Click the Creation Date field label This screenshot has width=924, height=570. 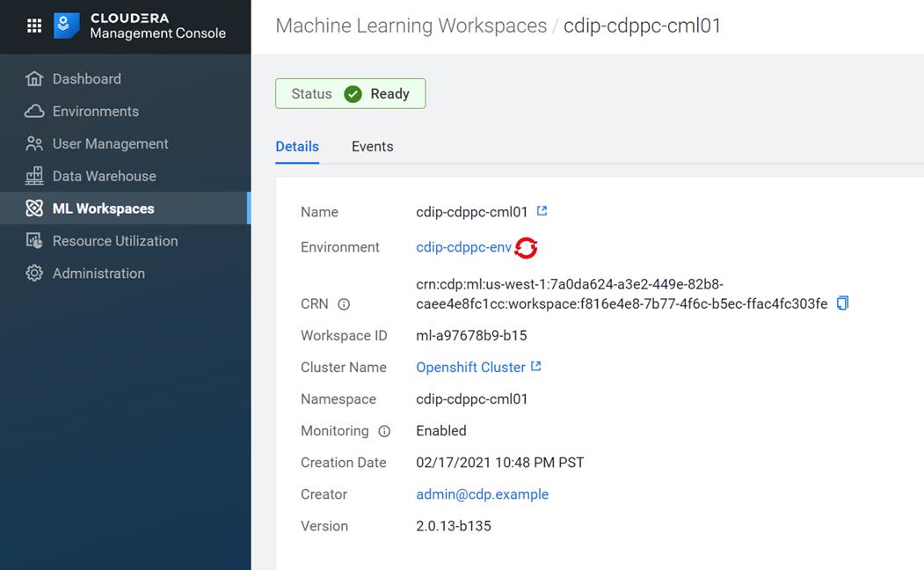coord(344,463)
